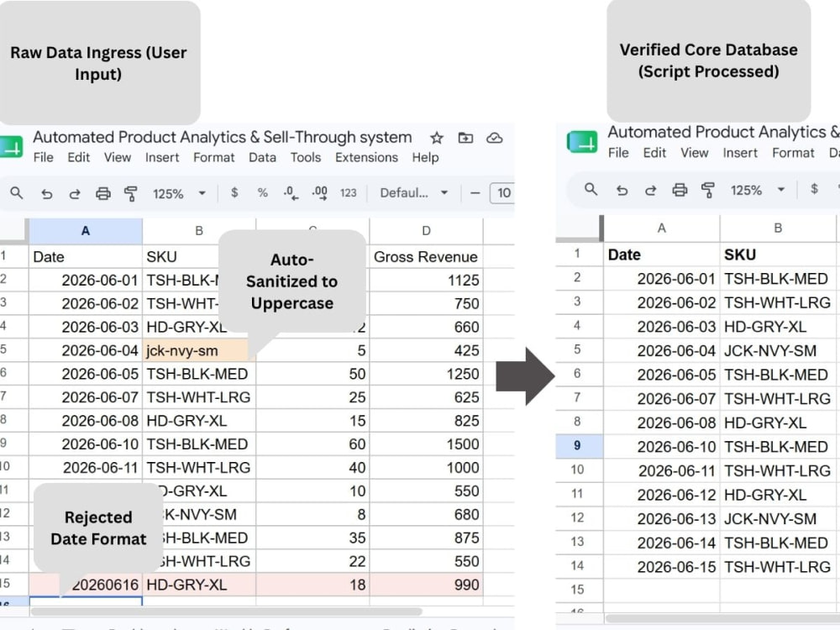This screenshot has height=630, width=840.
Task: Open zoom 125% dropdown in left window
Action: (179, 193)
